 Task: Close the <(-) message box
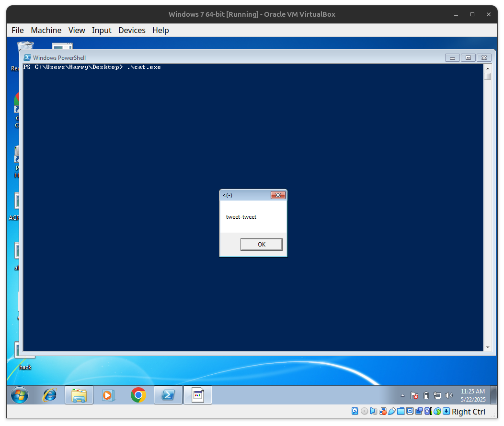pyautogui.click(x=278, y=195)
